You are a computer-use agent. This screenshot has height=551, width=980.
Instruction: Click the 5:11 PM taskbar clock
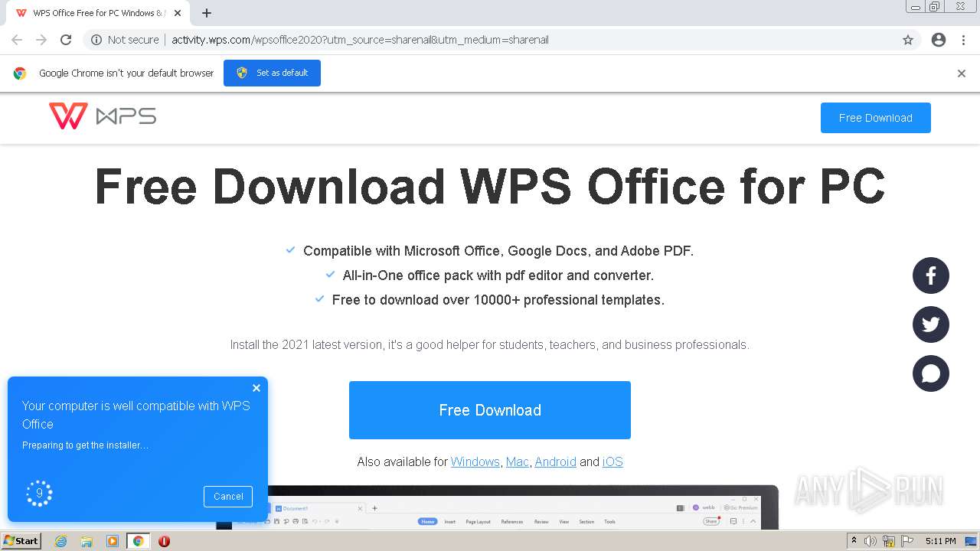[x=940, y=541]
